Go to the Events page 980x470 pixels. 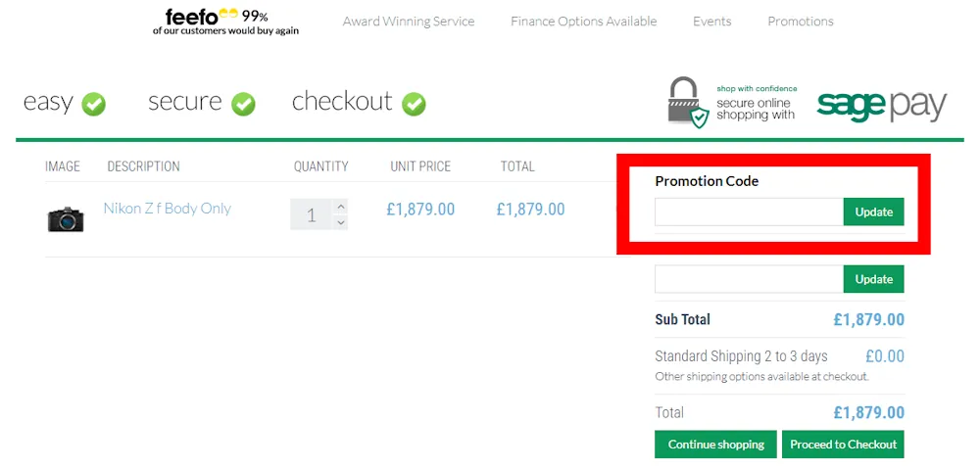[711, 22]
